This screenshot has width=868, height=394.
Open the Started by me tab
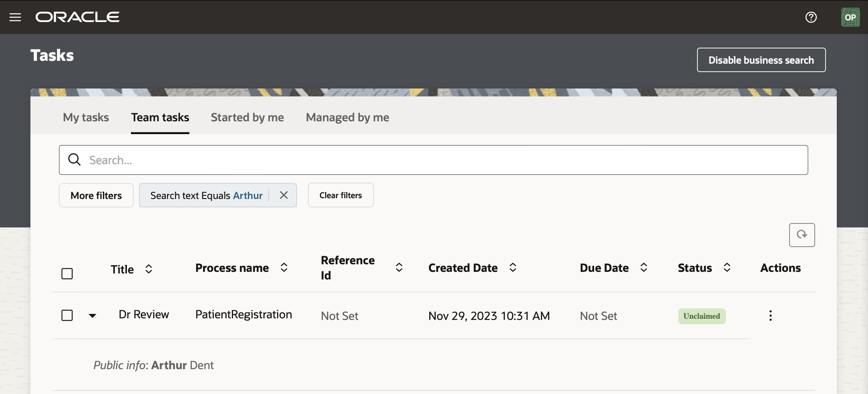(247, 117)
